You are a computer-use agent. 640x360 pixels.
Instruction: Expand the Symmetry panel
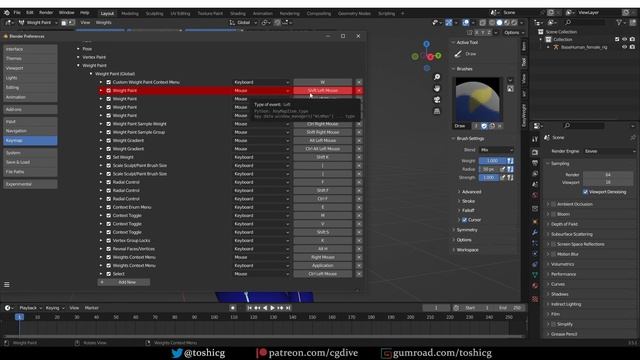click(x=467, y=230)
